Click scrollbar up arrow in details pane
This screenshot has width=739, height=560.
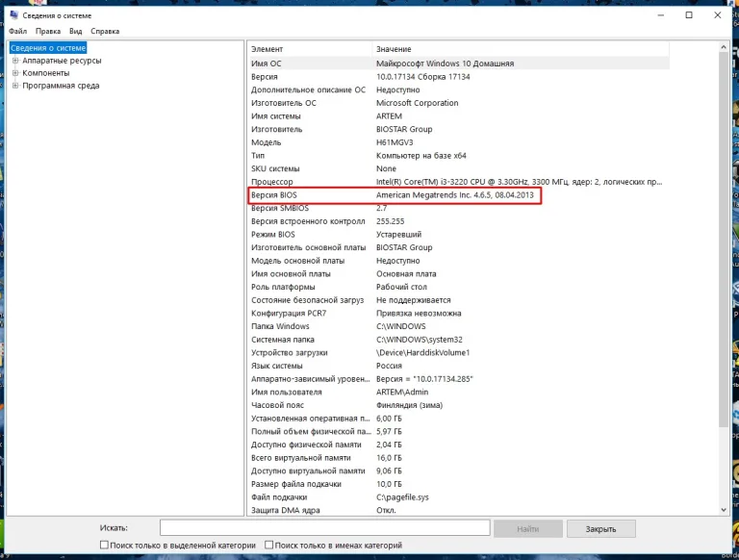coord(724,46)
